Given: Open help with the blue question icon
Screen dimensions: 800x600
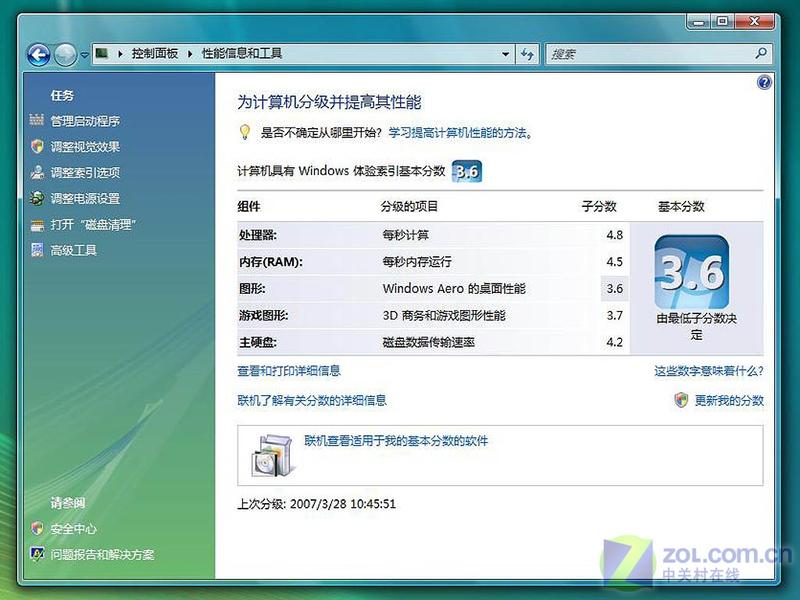Looking at the screenshot, I should tap(764, 82).
